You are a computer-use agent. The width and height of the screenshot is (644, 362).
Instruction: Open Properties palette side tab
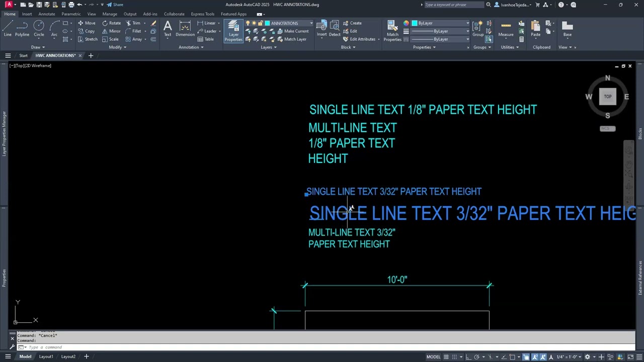(4, 278)
